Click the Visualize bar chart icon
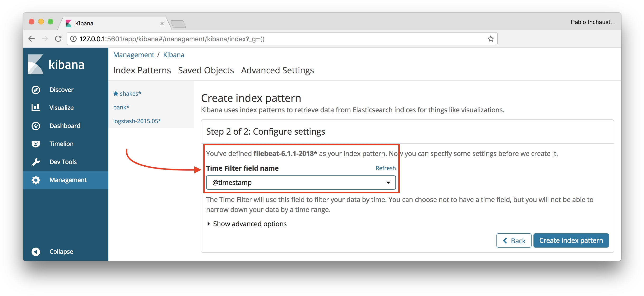The height and width of the screenshot is (296, 644). coord(36,108)
